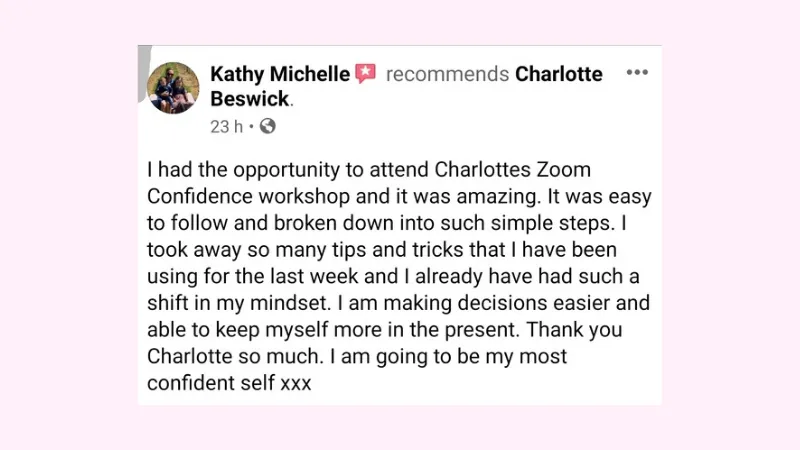This screenshot has width=800, height=450.
Task: Open Kathy Michelle's profile picture
Action: [x=173, y=87]
